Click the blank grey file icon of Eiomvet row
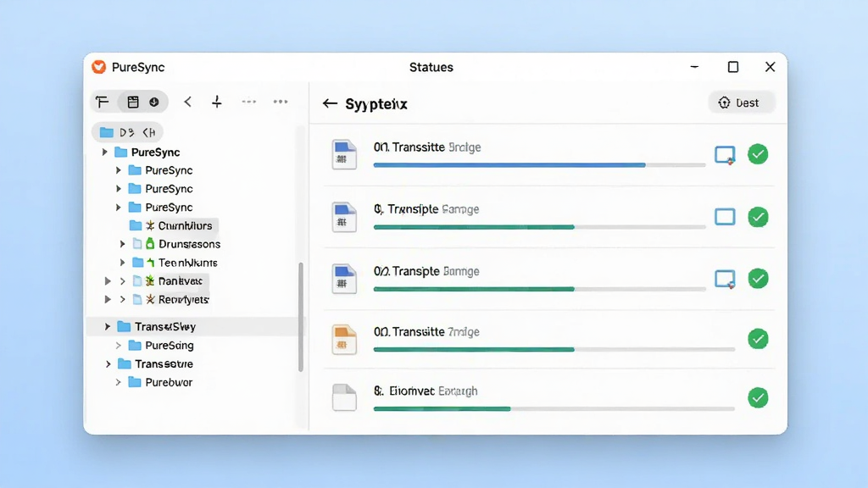This screenshot has height=488, width=868. pos(344,398)
